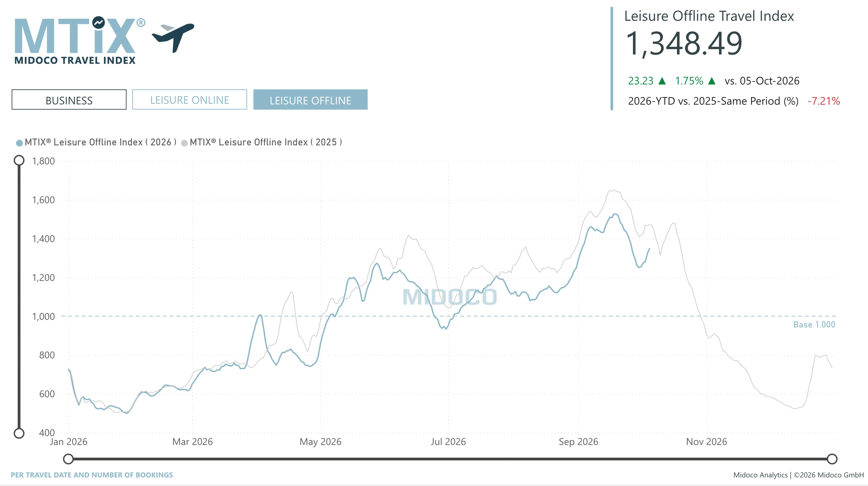Image resolution: width=868 pixels, height=486 pixels.
Task: Click the 'Nov 2026' axis label
Action: tap(707, 442)
